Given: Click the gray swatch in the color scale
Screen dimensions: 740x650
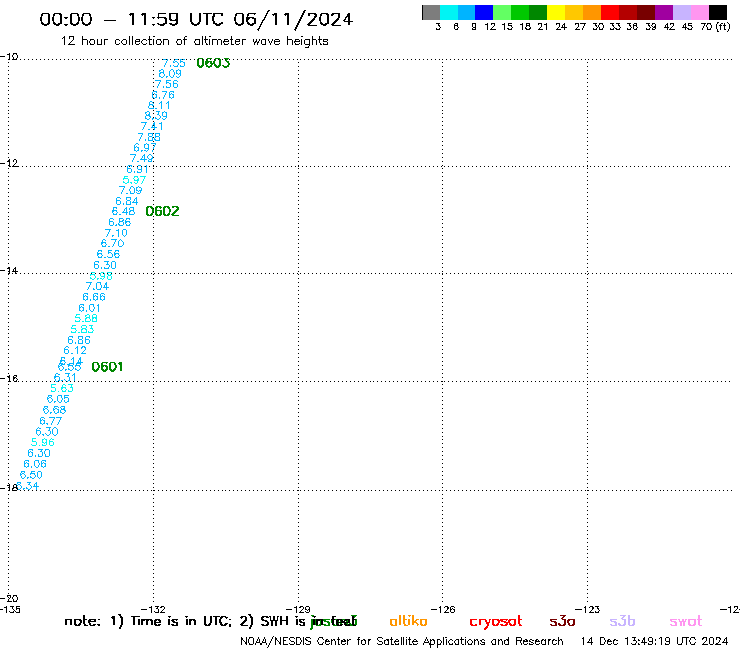Looking at the screenshot, I should tap(431, 12).
